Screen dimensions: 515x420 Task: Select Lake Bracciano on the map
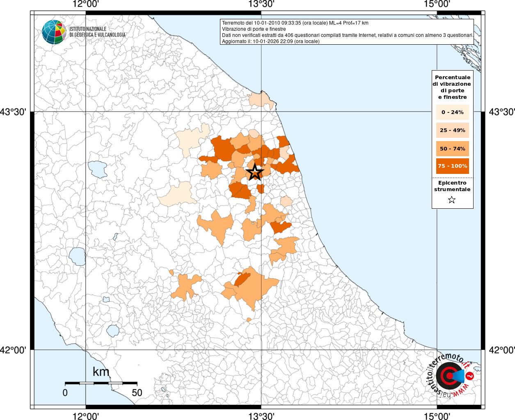click(x=113, y=331)
